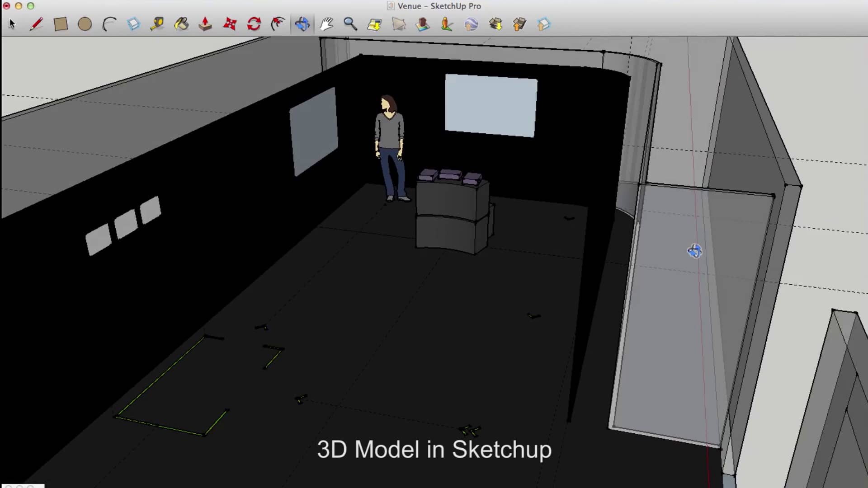Click the Get Models download icon
This screenshot has width=868, height=488.
point(495,23)
